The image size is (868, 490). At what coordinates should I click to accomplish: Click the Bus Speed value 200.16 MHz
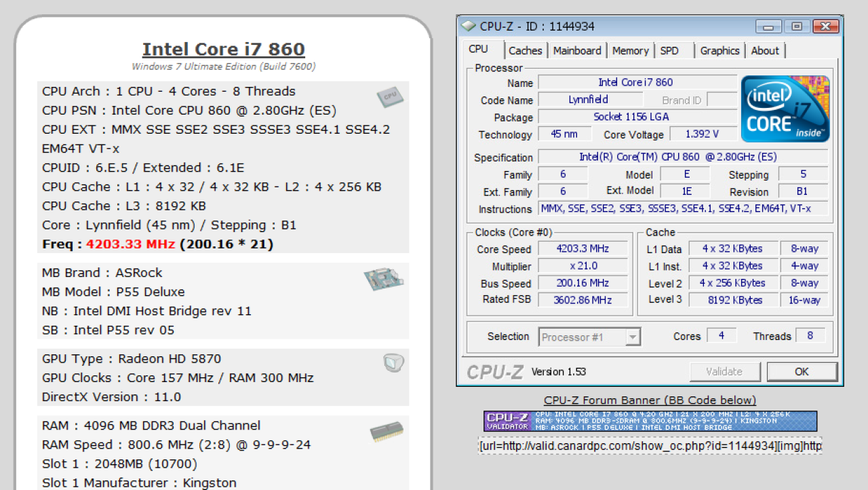click(x=583, y=283)
